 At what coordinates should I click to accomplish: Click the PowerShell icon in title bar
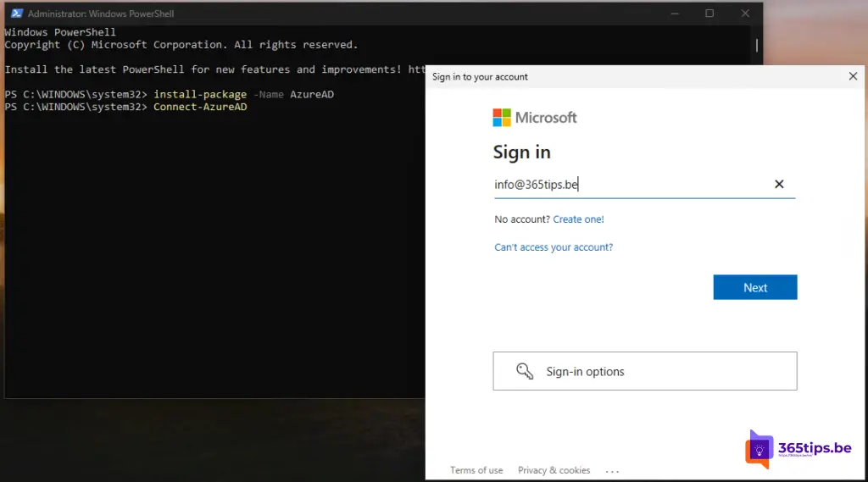[17, 14]
